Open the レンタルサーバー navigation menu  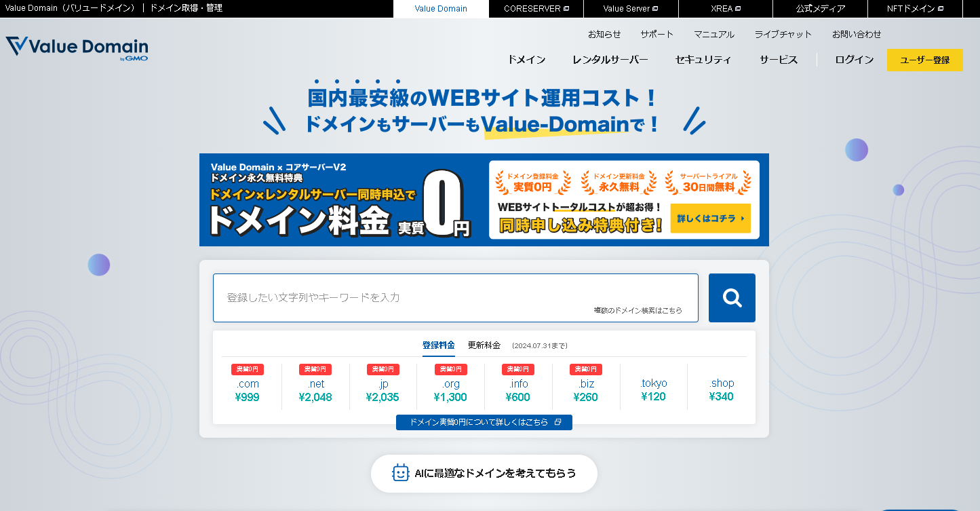(610, 60)
